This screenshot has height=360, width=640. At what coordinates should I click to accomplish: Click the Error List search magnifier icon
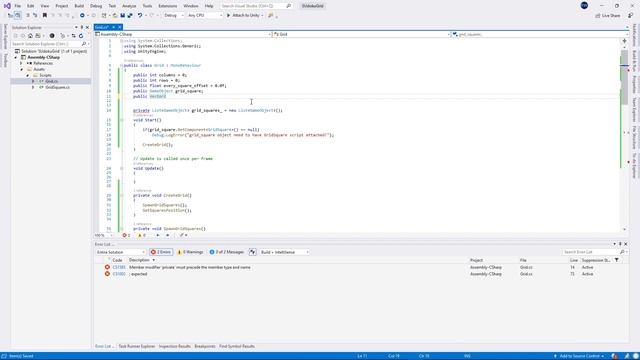point(622,252)
